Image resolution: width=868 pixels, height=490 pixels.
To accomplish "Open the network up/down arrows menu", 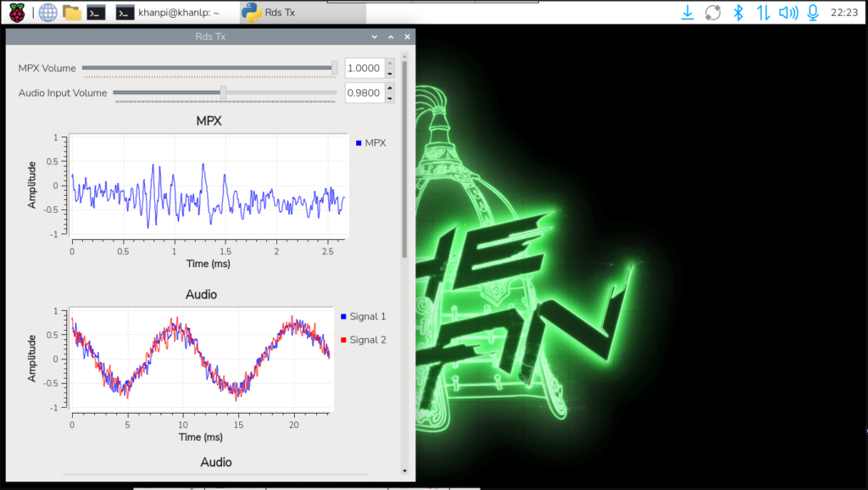I will coord(764,12).
